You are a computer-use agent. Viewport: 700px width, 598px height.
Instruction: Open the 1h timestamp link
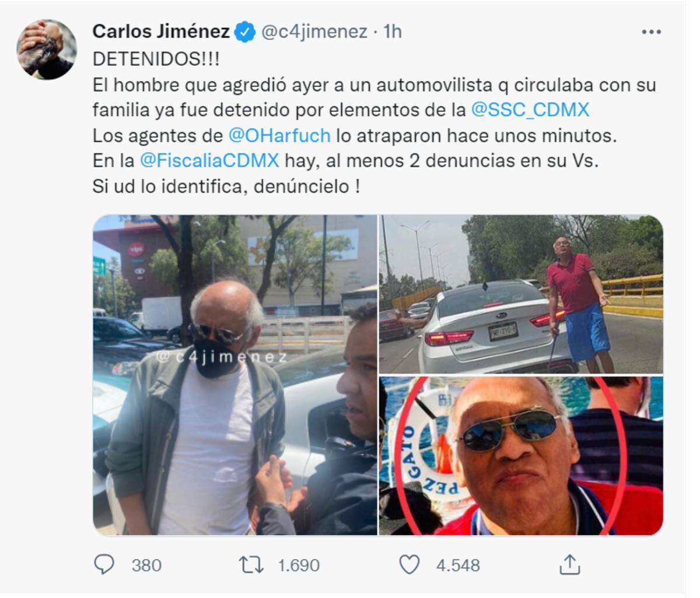click(393, 31)
